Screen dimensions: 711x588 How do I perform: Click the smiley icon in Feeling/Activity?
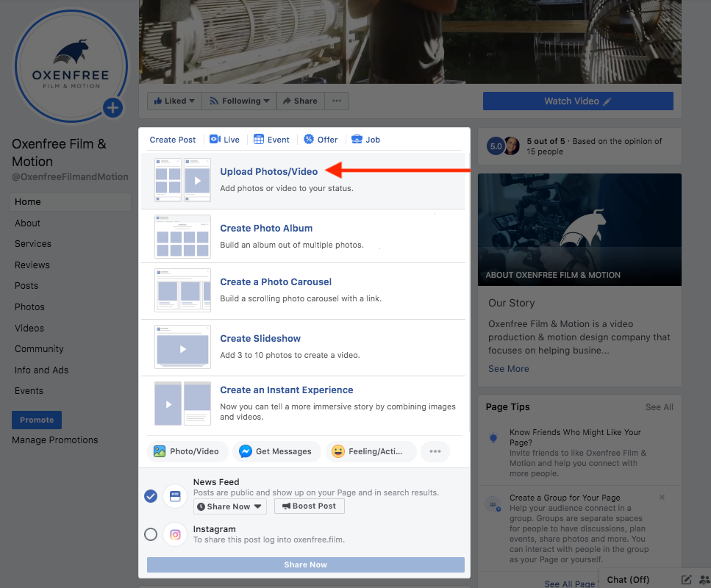tap(337, 451)
